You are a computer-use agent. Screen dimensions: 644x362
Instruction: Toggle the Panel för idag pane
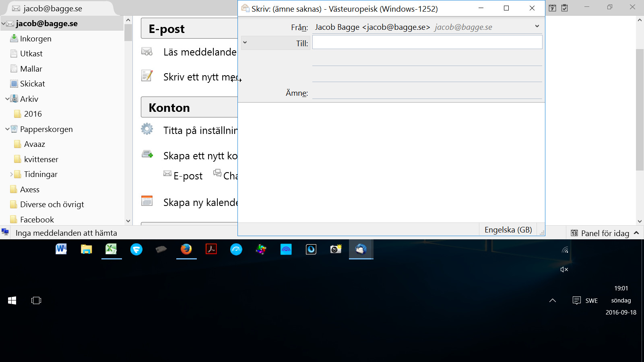(605, 233)
